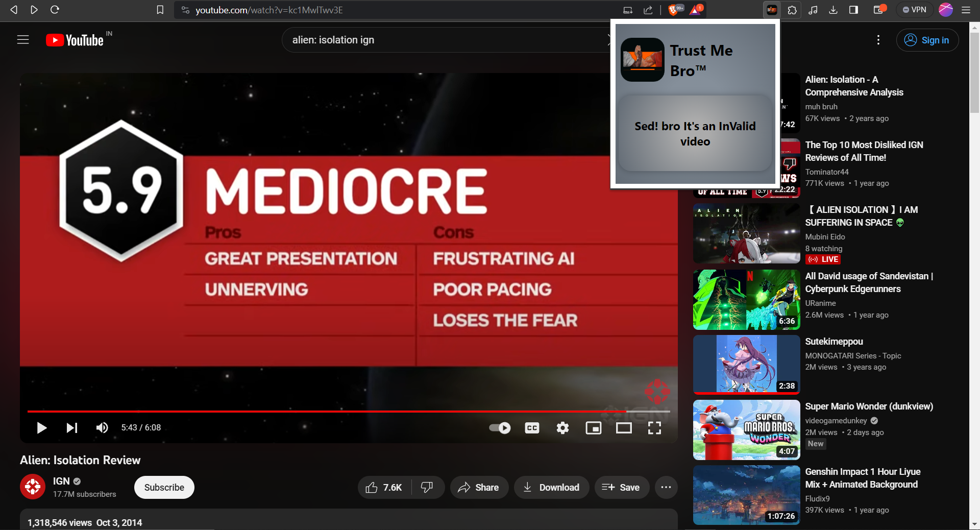The height and width of the screenshot is (530, 980).
Task: Mute the video volume
Action: coord(102,428)
